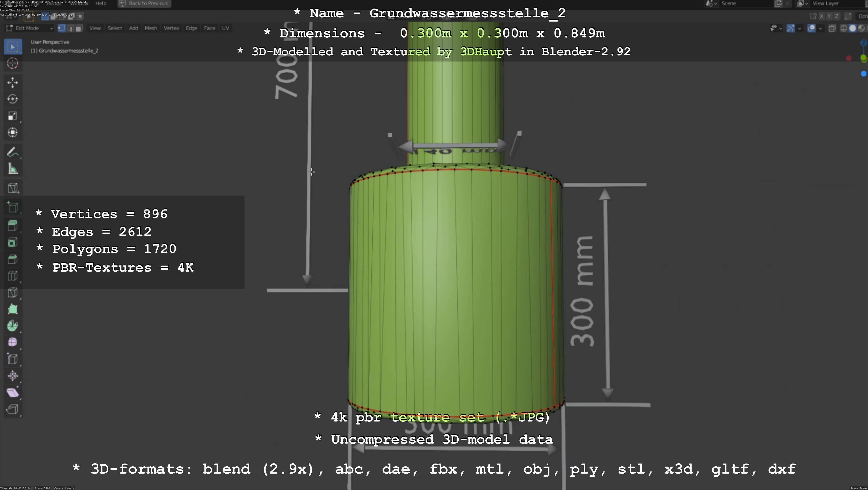Toggle Y mirror axis
The width and height of the screenshot is (868, 490).
(x=829, y=16)
